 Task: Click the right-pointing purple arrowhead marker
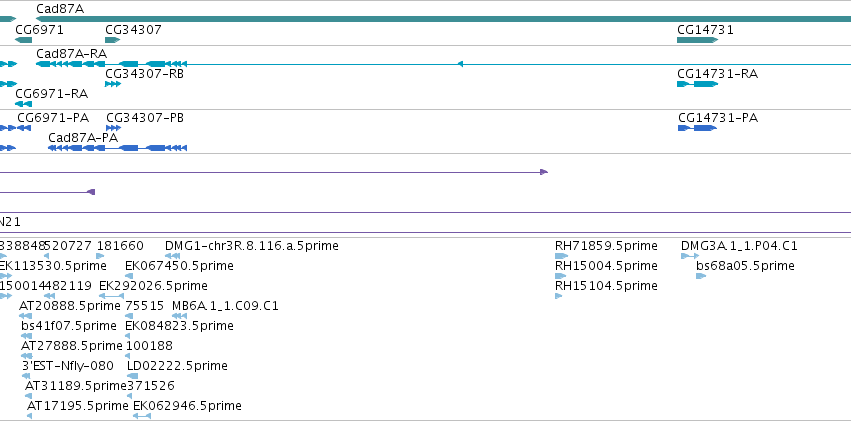(544, 172)
